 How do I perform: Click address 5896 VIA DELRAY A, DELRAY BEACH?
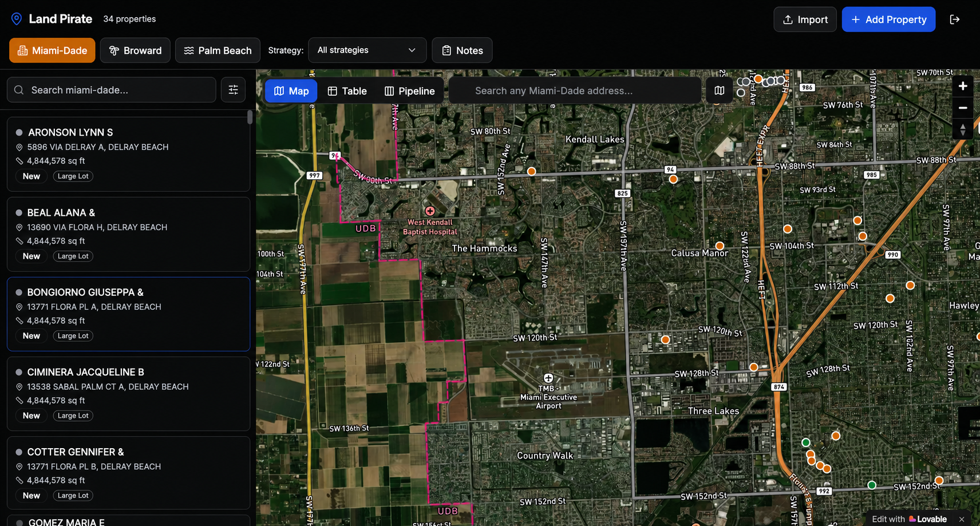[x=98, y=147]
